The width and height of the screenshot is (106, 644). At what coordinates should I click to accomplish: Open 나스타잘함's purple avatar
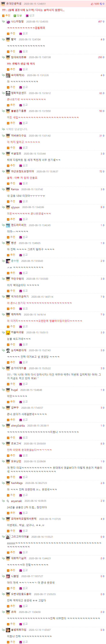[x=8, y=22]
